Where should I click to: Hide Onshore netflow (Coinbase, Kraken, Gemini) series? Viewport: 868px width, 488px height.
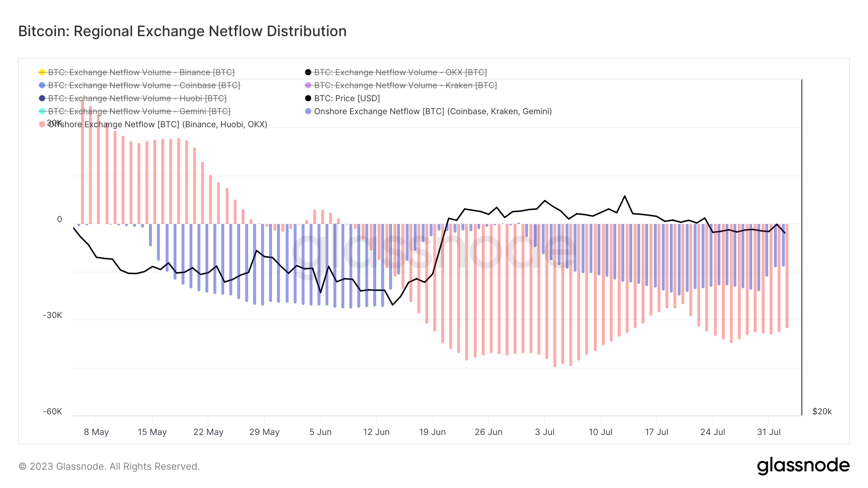[433, 111]
